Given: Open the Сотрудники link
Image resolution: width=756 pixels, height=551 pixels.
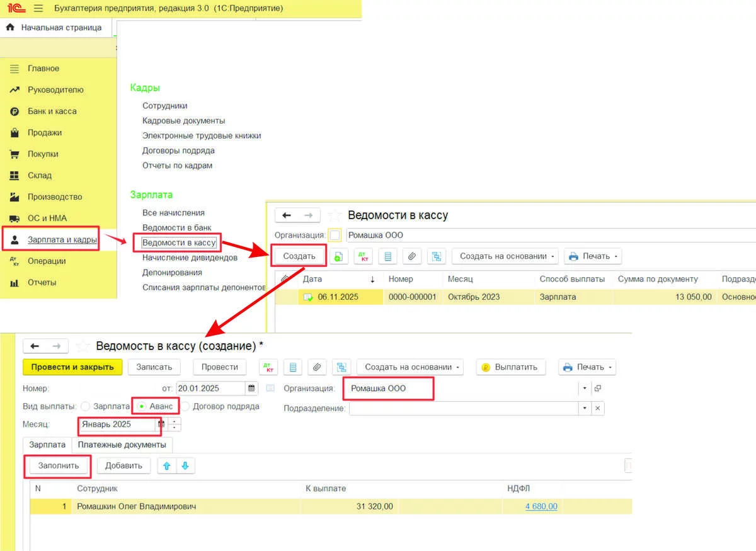Looking at the screenshot, I should click(x=165, y=106).
